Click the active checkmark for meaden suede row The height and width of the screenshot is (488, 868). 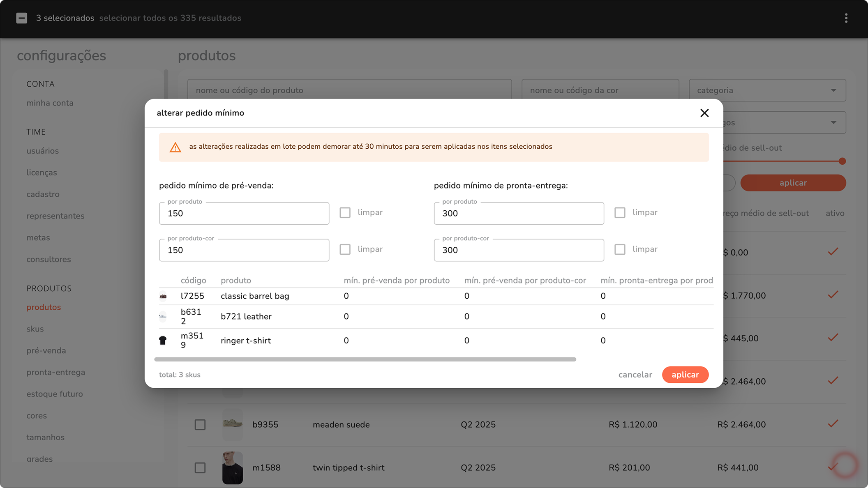tap(833, 424)
